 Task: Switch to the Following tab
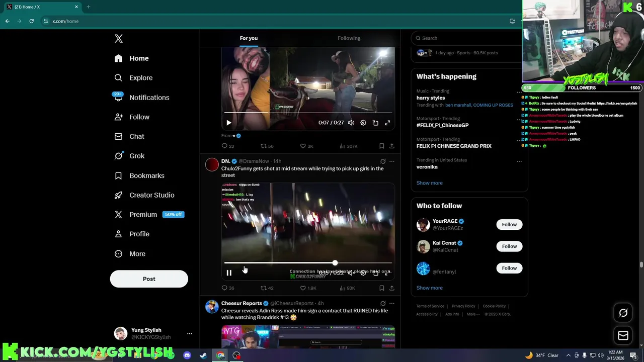point(349,38)
